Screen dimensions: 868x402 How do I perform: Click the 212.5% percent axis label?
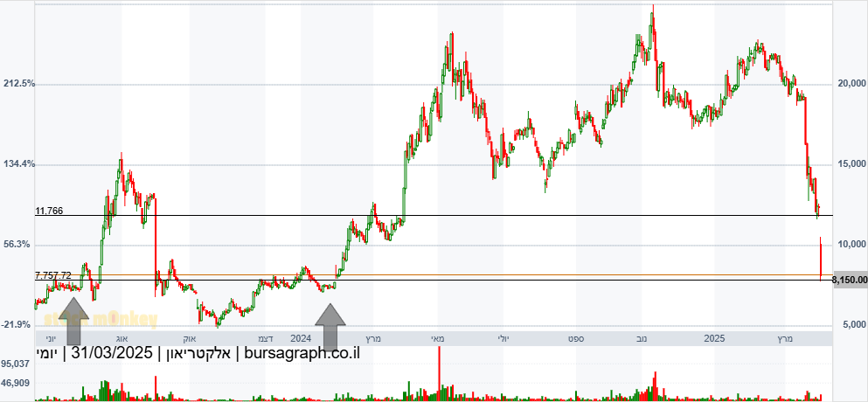pos(19,84)
